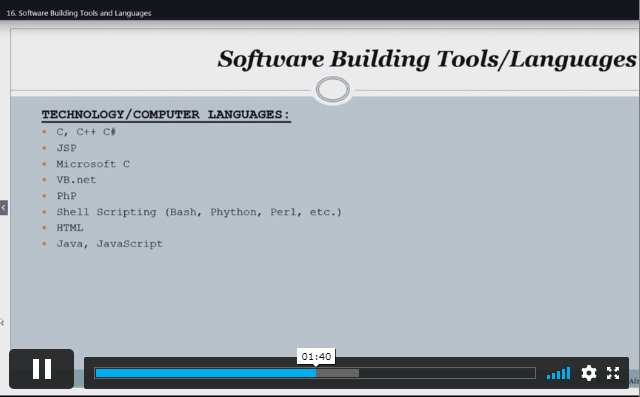The height and width of the screenshot is (397, 640).
Task: Click the 'VB.net' bullet item
Action: click(x=76, y=180)
